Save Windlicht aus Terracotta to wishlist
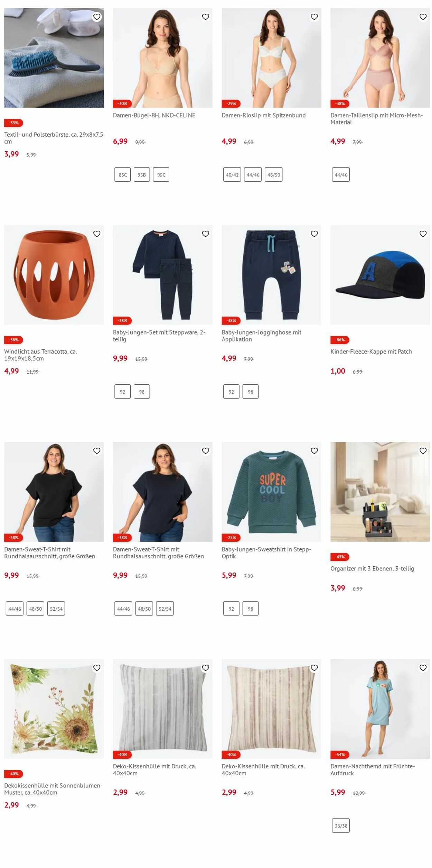432x868 pixels. pos(97,234)
